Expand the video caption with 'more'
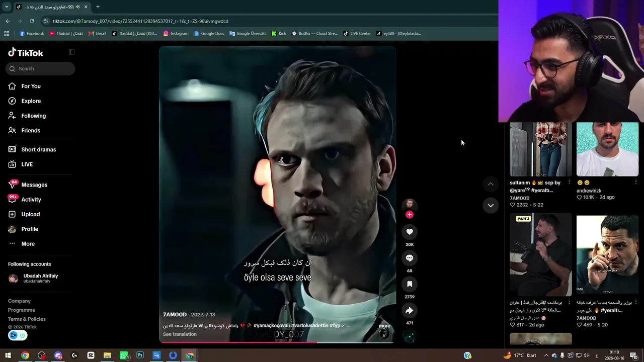The height and width of the screenshot is (362, 644). point(384,326)
